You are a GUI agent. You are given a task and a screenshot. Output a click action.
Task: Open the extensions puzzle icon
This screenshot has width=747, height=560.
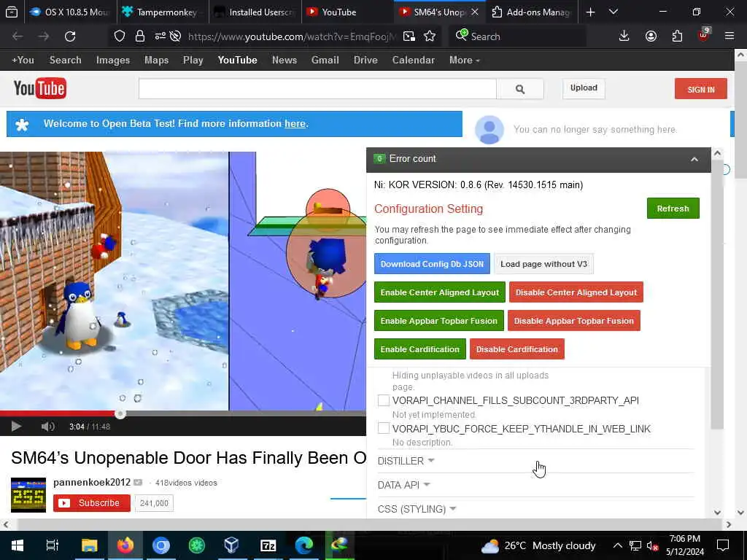click(x=677, y=36)
